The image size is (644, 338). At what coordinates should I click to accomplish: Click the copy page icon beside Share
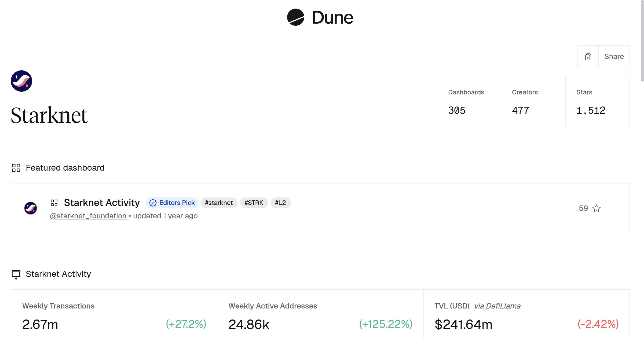pos(588,57)
